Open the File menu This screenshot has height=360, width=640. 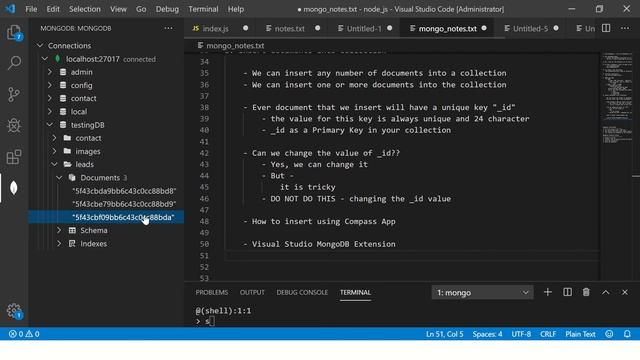[x=31, y=9]
